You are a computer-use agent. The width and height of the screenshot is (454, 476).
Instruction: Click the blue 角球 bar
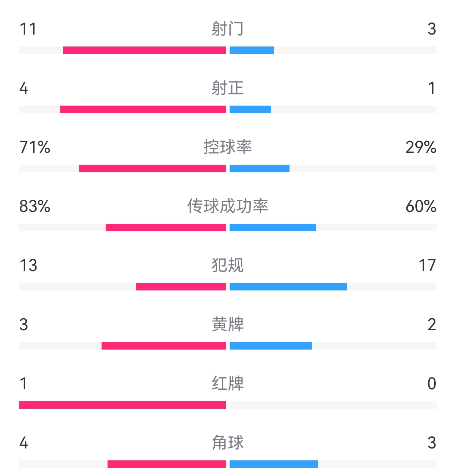274,464
